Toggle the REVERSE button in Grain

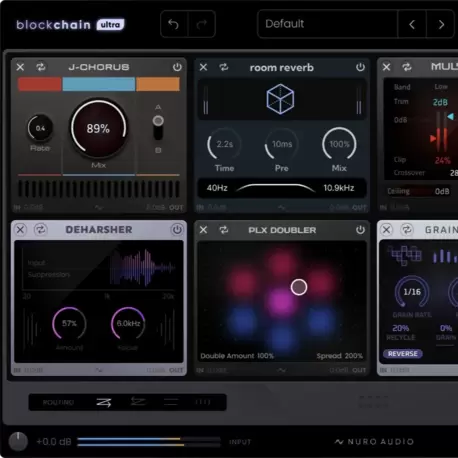pyautogui.click(x=403, y=354)
